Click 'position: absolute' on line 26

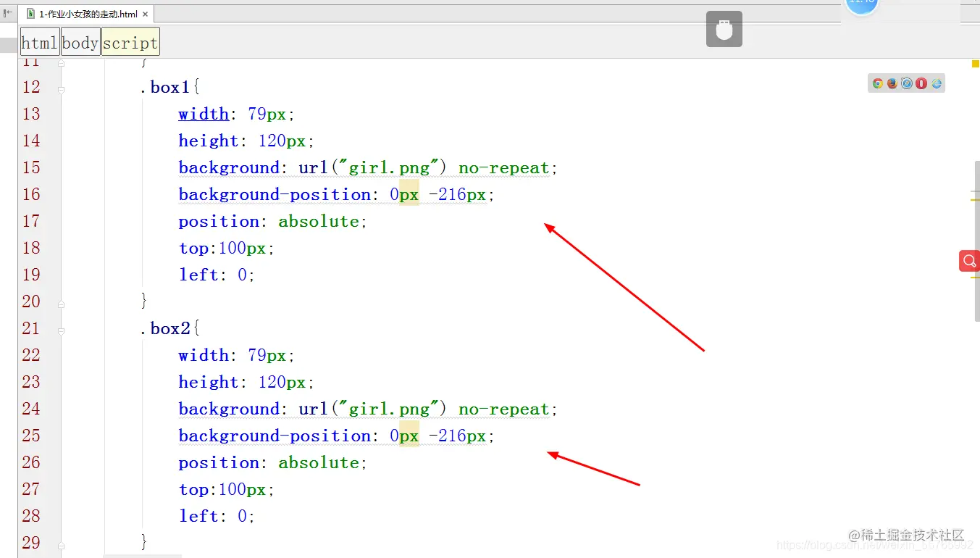tap(273, 462)
